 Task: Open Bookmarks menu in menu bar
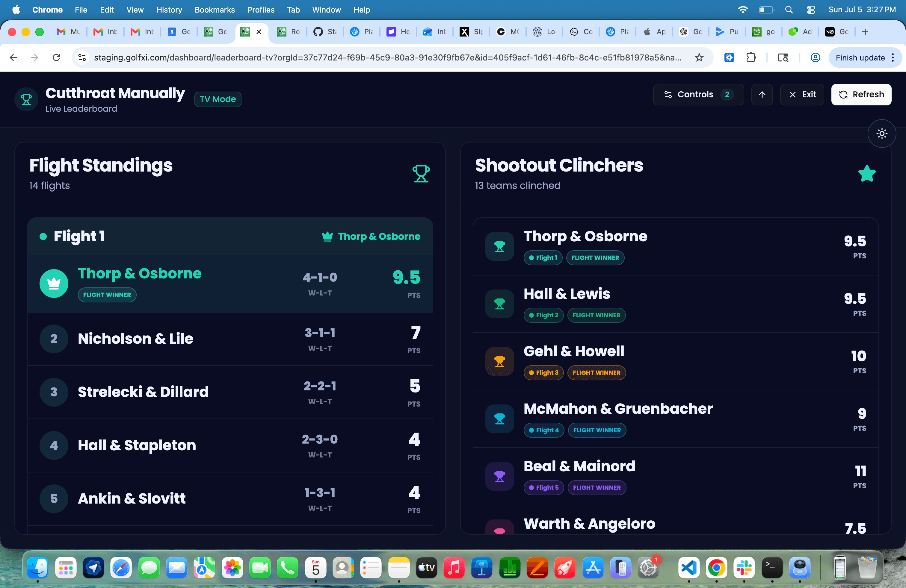(x=215, y=10)
